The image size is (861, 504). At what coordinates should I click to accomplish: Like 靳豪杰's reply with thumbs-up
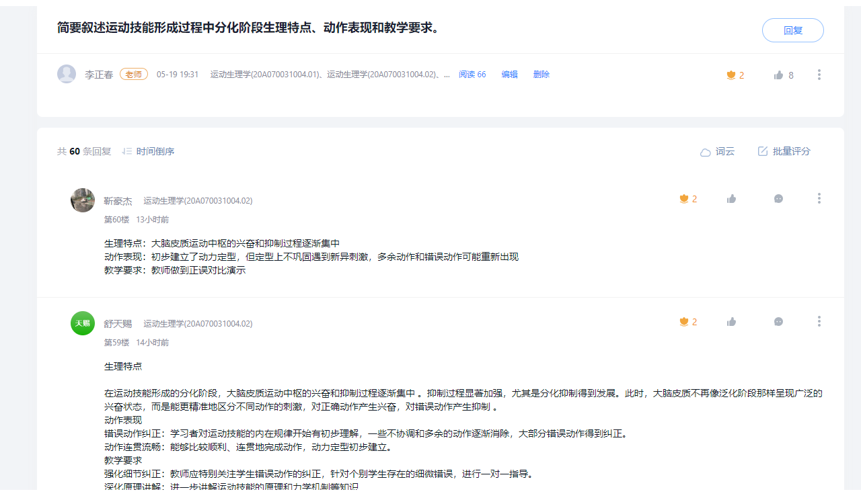click(731, 199)
